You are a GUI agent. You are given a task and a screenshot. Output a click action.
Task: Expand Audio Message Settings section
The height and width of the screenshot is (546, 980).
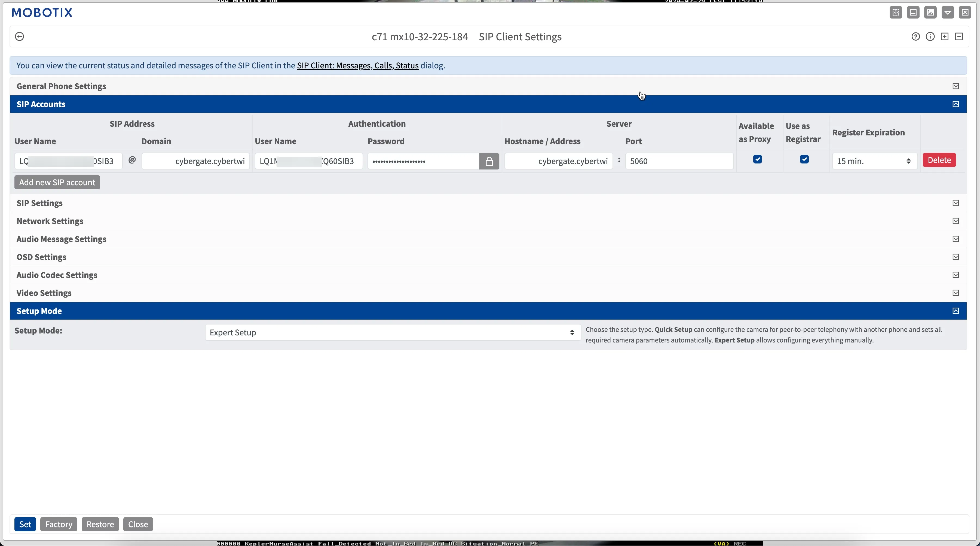point(488,239)
